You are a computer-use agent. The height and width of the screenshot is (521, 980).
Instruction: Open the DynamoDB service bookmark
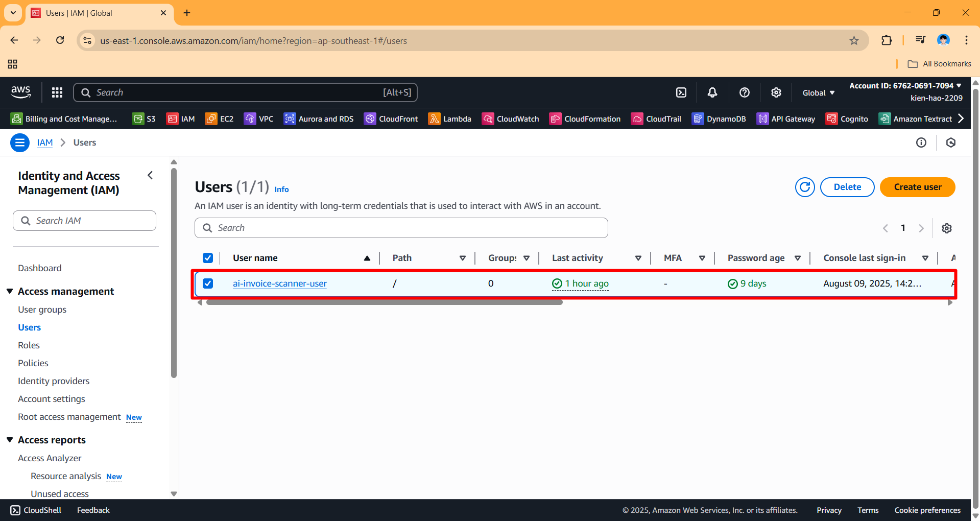click(x=719, y=119)
